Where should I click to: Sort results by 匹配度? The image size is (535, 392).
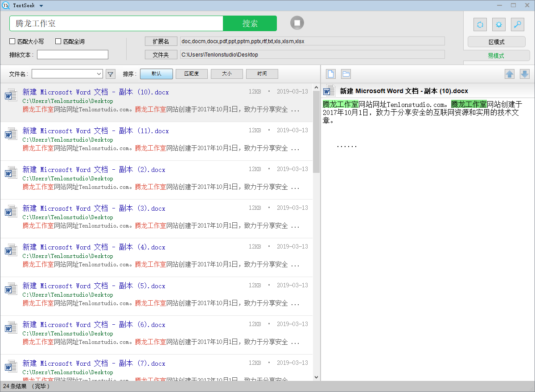[192, 74]
